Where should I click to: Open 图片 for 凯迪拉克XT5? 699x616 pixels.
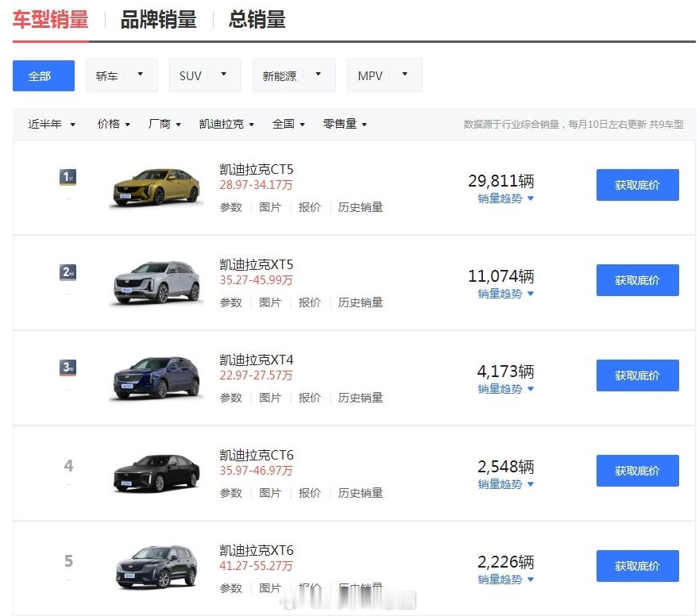pos(270,302)
